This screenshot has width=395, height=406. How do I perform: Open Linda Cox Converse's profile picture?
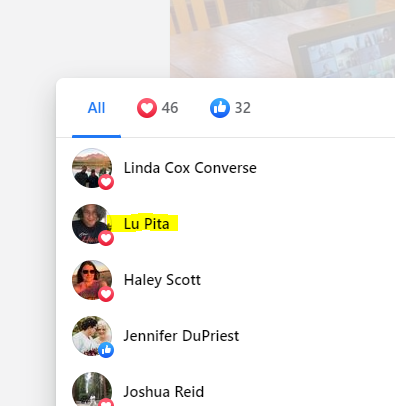pyautogui.click(x=92, y=168)
